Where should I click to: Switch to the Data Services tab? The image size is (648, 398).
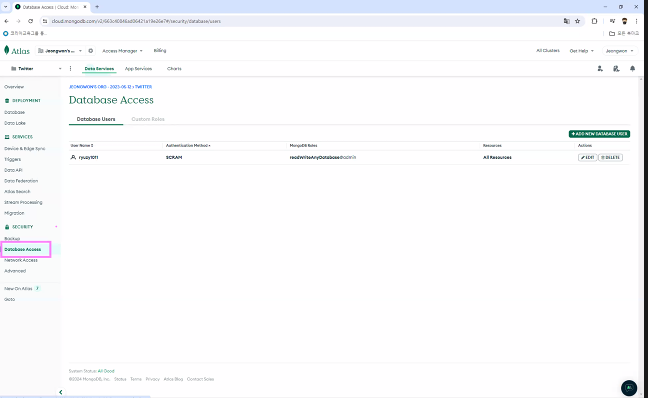[99, 69]
